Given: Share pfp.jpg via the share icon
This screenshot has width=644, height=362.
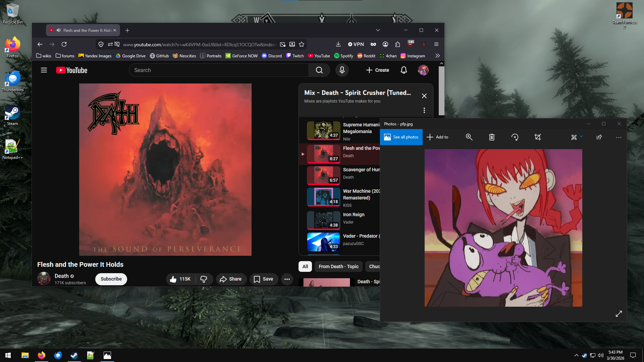Looking at the screenshot, I should click(x=599, y=137).
